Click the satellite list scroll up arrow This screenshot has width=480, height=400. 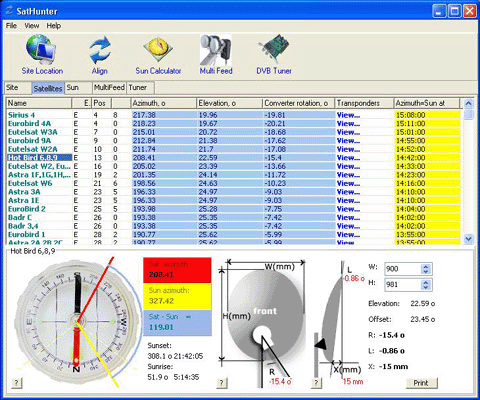click(x=468, y=104)
